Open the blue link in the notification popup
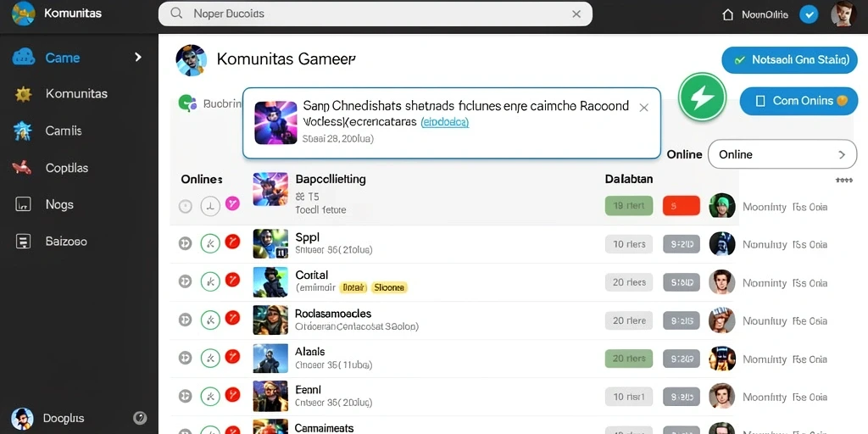 (x=444, y=122)
